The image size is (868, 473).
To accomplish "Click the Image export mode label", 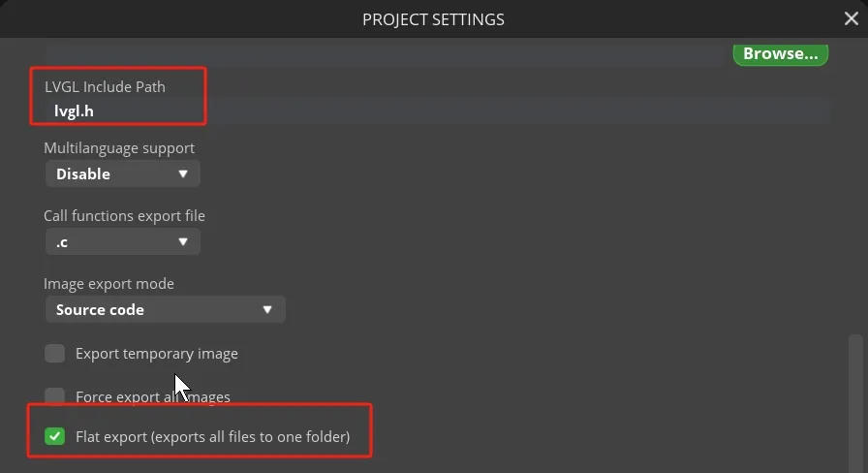I will (108, 284).
